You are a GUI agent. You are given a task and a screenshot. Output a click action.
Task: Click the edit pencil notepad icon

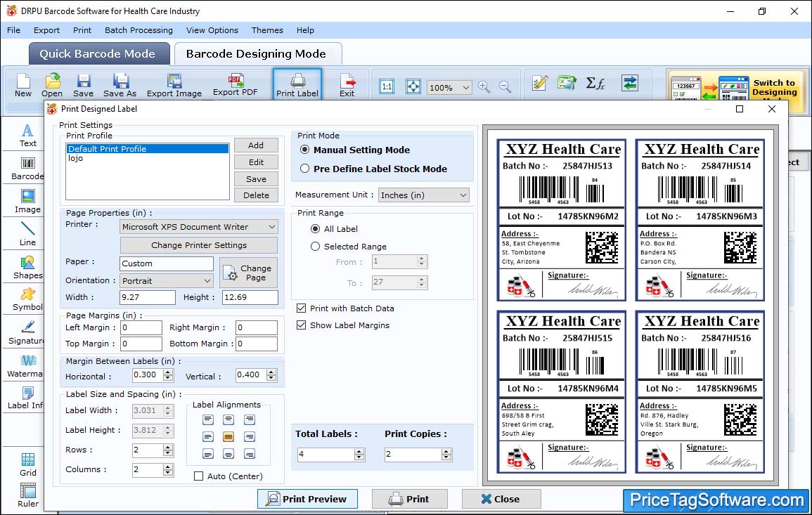tap(540, 83)
